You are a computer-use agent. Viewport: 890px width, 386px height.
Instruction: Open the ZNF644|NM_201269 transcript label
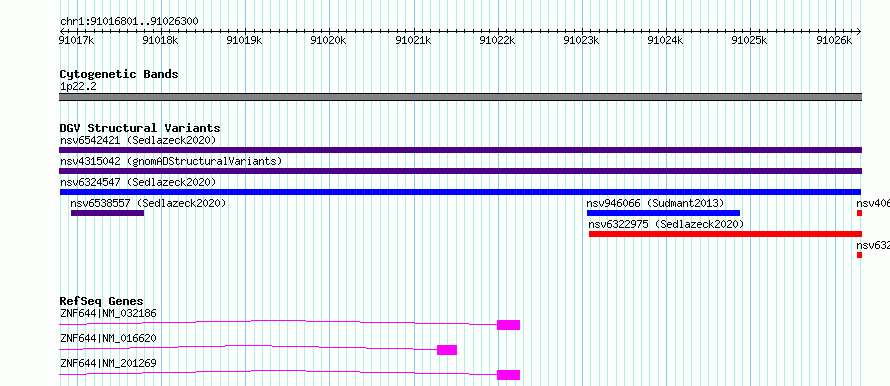click(108, 363)
